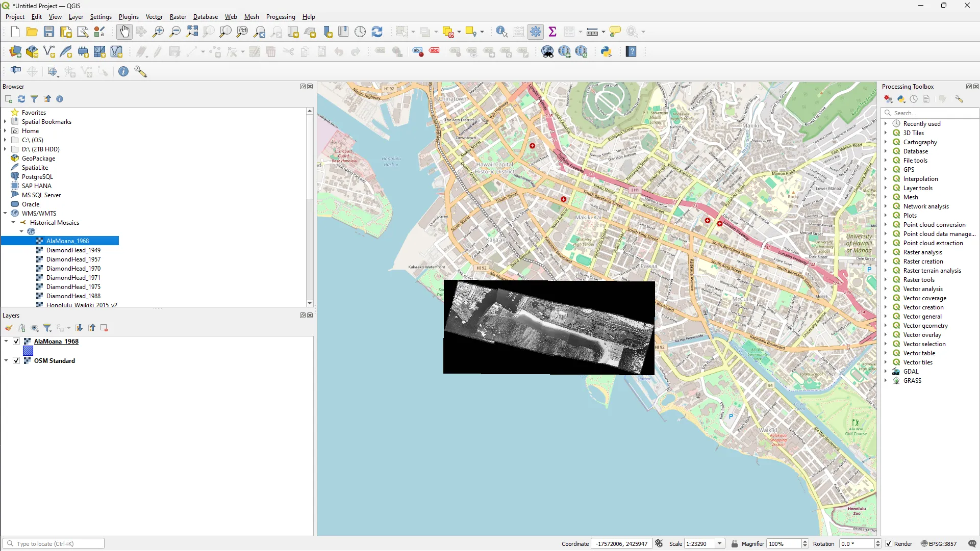
Task: Click the Refresh map icon
Action: (377, 32)
